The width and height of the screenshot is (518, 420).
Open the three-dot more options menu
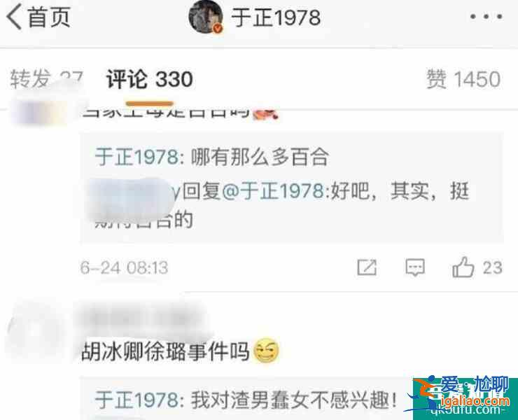[x=486, y=17]
